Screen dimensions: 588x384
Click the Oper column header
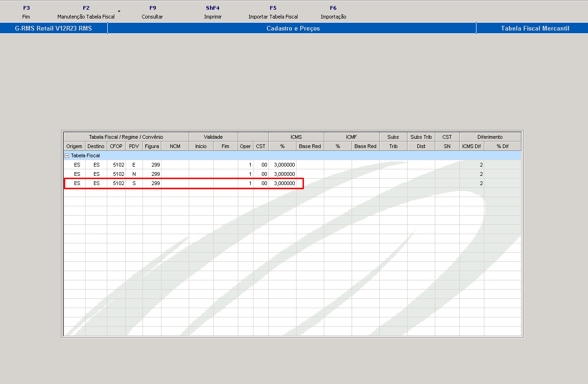tap(245, 146)
